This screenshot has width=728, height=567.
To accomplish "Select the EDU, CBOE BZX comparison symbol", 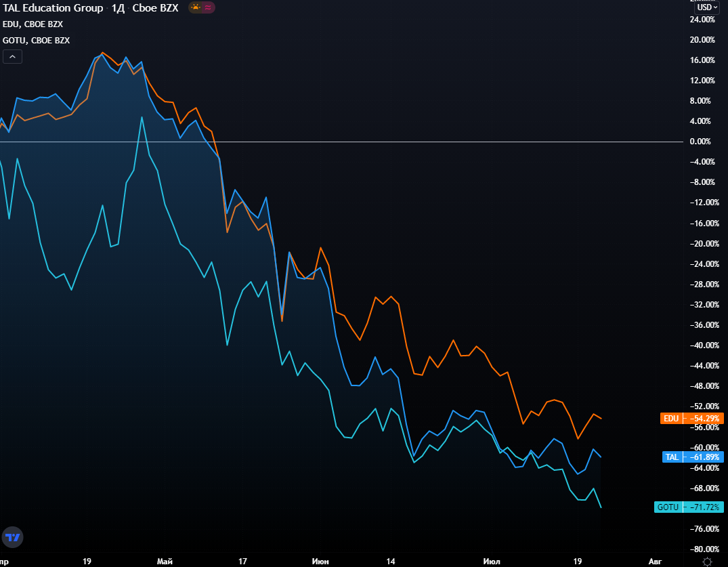I will click(33, 24).
